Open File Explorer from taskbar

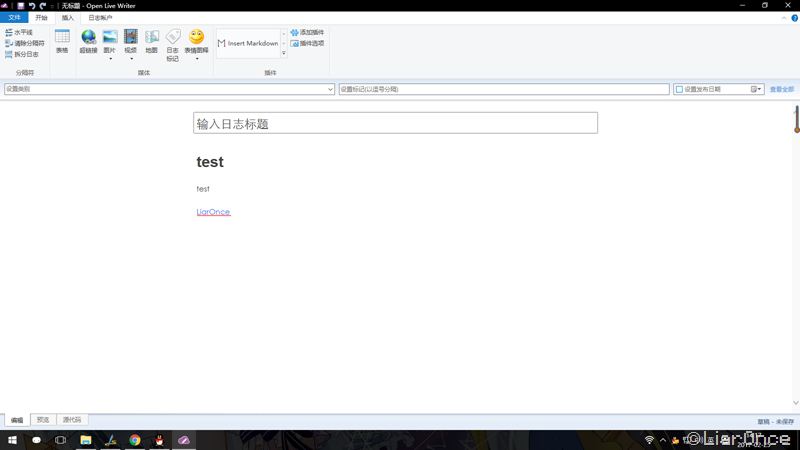click(86, 440)
